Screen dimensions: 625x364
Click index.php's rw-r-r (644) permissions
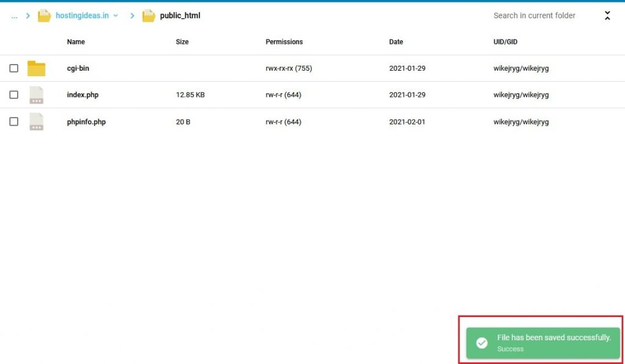coord(283,95)
